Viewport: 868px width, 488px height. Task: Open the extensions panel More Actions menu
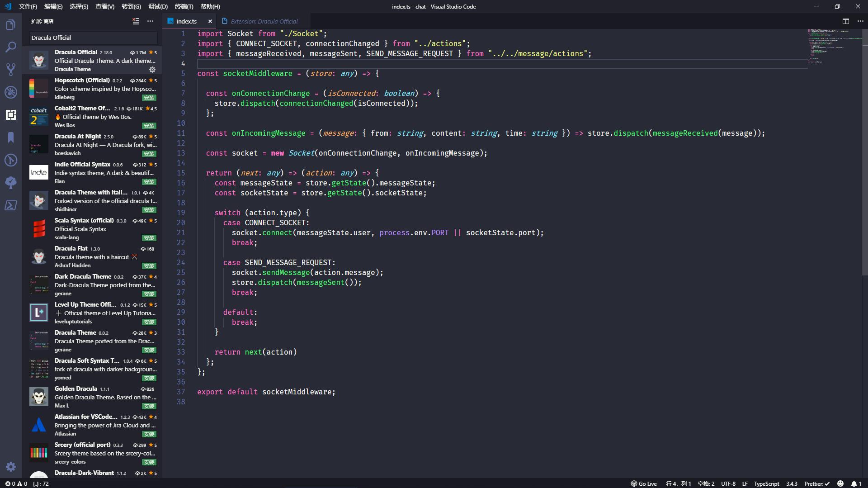coord(150,21)
